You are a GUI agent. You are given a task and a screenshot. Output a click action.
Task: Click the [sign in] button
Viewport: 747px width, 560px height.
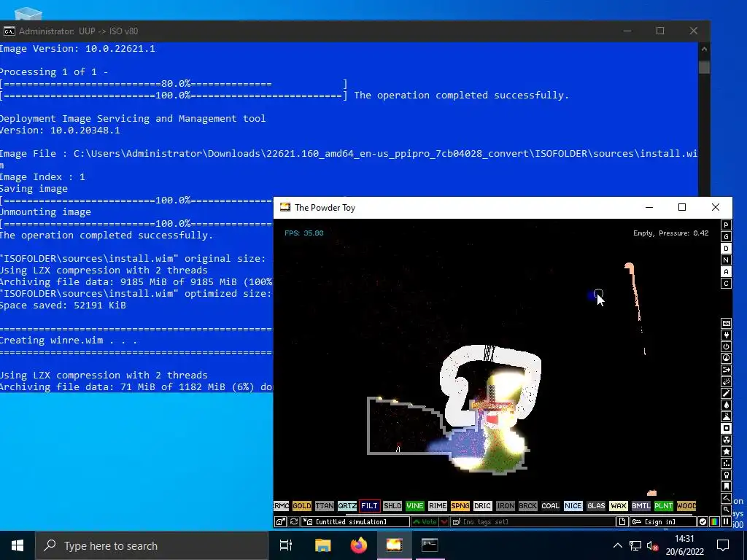click(x=662, y=522)
